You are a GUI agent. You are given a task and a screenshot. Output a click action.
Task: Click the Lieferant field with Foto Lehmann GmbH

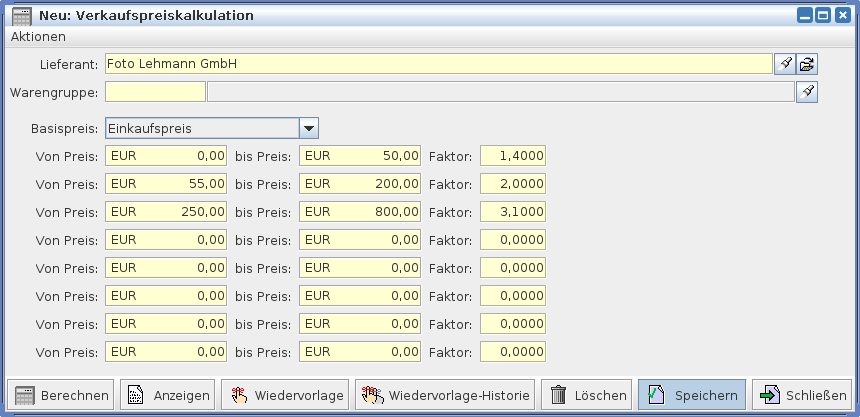click(438, 64)
